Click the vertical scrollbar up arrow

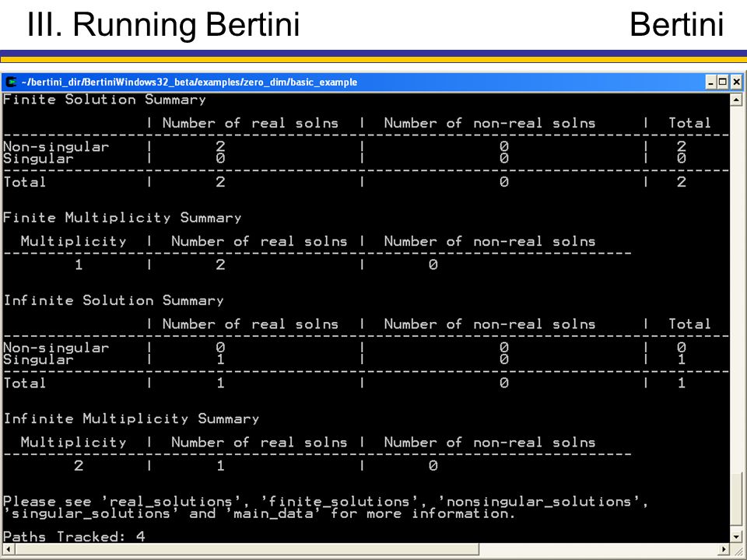tap(736, 100)
